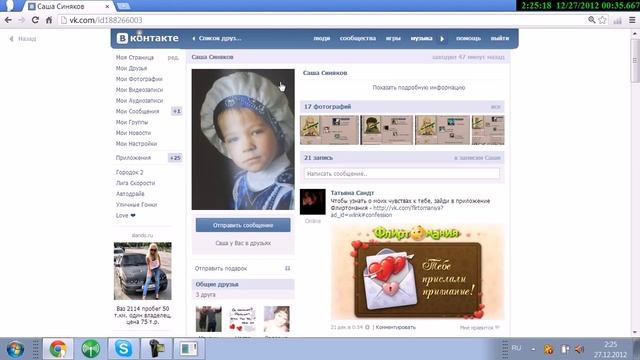Screen dimensions: 640x360
Task: Open Татьяна Сандт's avatar
Action: point(313,202)
